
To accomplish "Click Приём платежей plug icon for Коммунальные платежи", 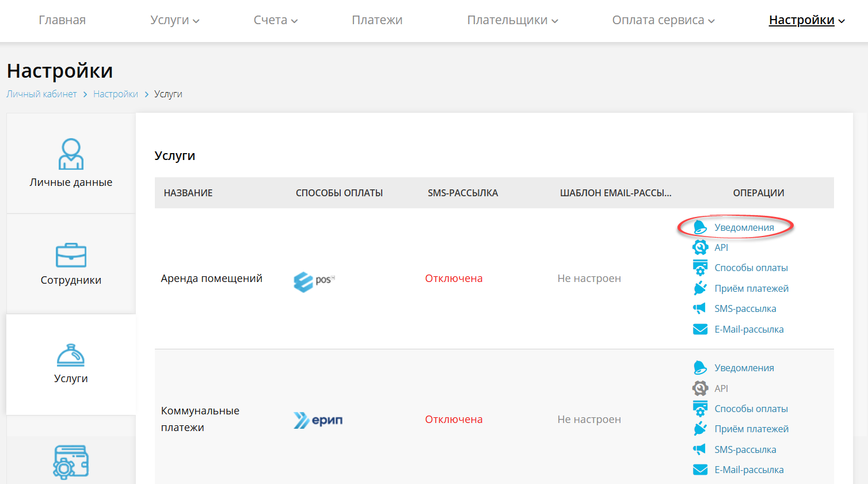I will click(700, 429).
